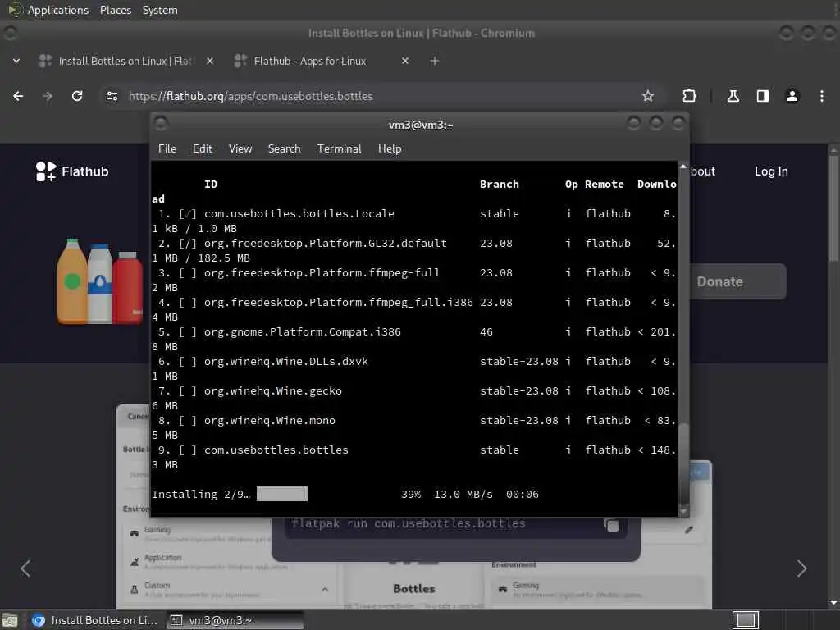The image size is (840, 630).
Task: Open the Places menu in top panel
Action: 115,10
